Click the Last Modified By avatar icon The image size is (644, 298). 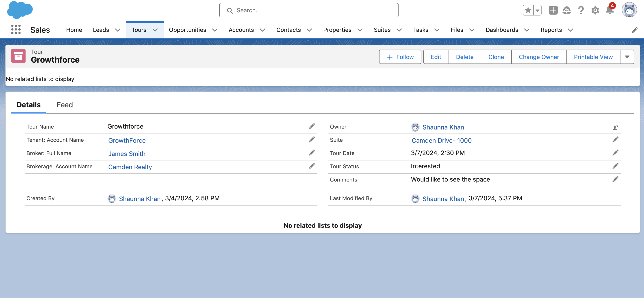click(415, 199)
